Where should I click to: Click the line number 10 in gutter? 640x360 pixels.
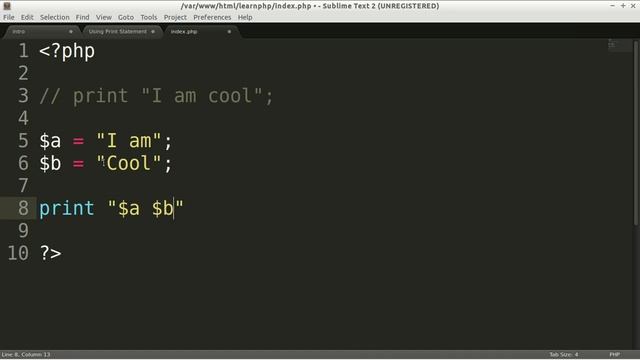18,253
